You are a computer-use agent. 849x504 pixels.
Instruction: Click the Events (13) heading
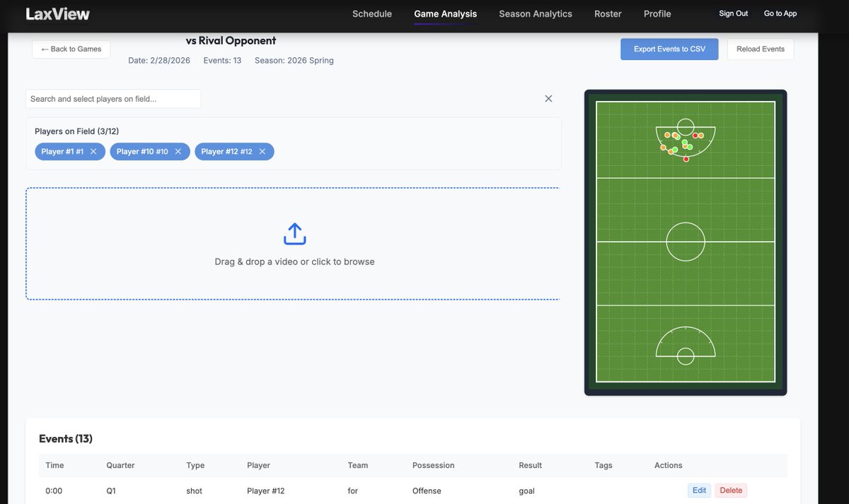coord(66,439)
